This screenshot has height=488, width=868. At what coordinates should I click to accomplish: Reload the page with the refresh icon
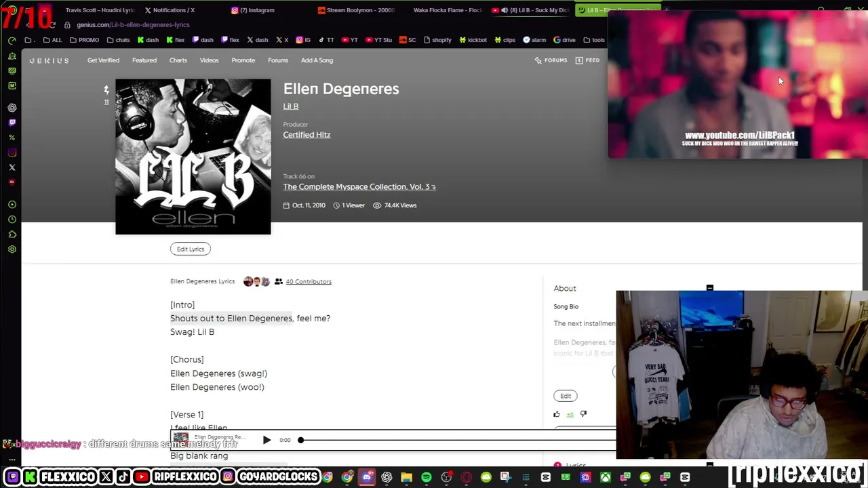[52, 25]
